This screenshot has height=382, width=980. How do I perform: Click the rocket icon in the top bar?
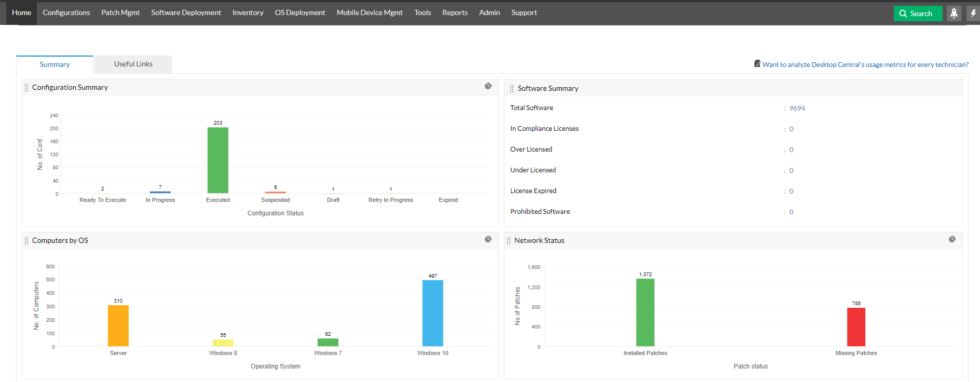[x=954, y=13]
